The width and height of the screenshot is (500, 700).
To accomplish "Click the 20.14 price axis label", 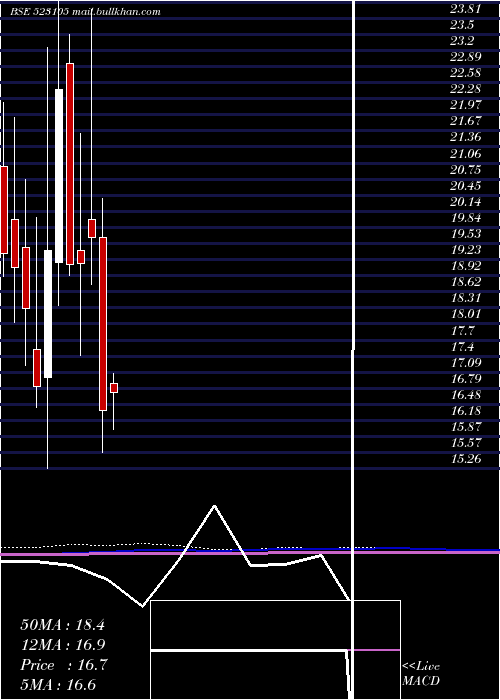I will [x=466, y=202].
